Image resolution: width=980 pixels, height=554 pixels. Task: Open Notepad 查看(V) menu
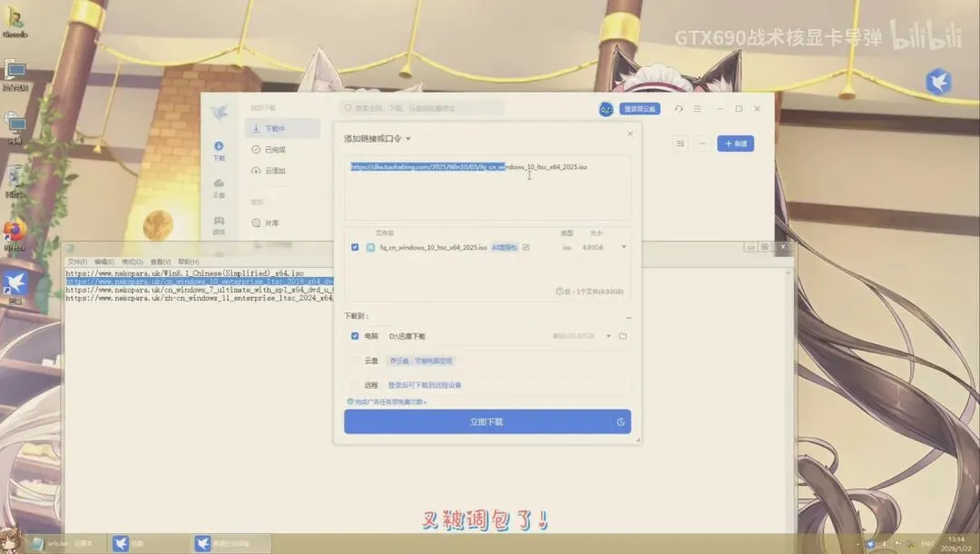[x=161, y=262]
